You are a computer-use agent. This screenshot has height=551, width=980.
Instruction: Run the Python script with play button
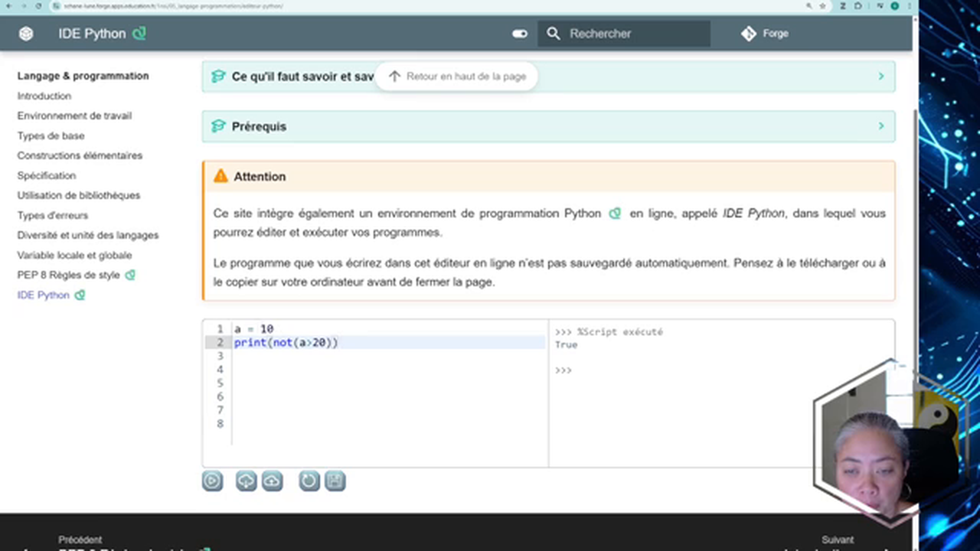click(212, 481)
